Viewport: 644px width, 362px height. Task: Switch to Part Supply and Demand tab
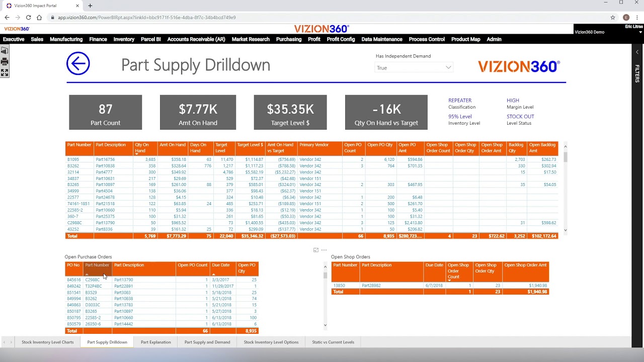(207, 342)
